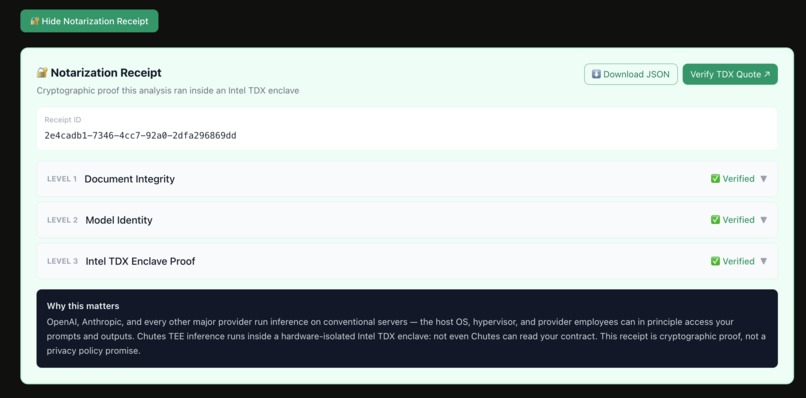Expand Model Identity chevron arrow
Screen dimensions: 806x398
(x=763, y=220)
